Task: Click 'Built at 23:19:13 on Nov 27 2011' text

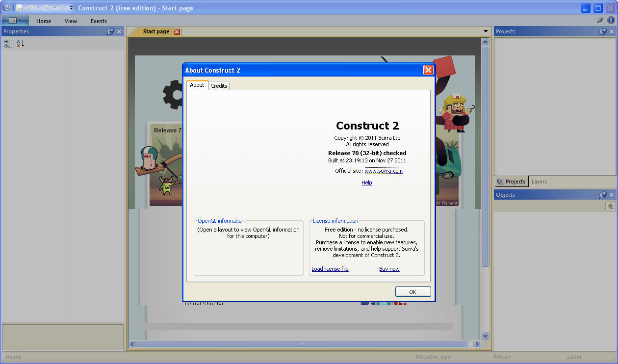Action: pos(367,160)
